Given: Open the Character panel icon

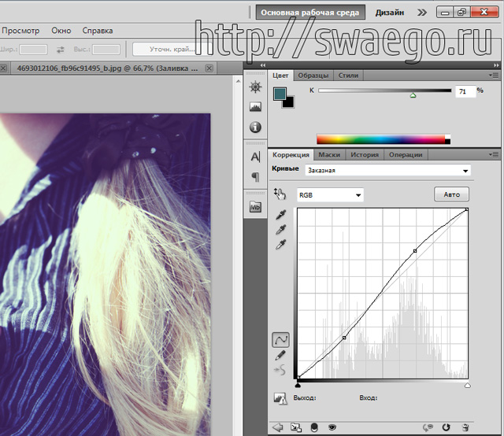Looking at the screenshot, I should pyautogui.click(x=255, y=157).
